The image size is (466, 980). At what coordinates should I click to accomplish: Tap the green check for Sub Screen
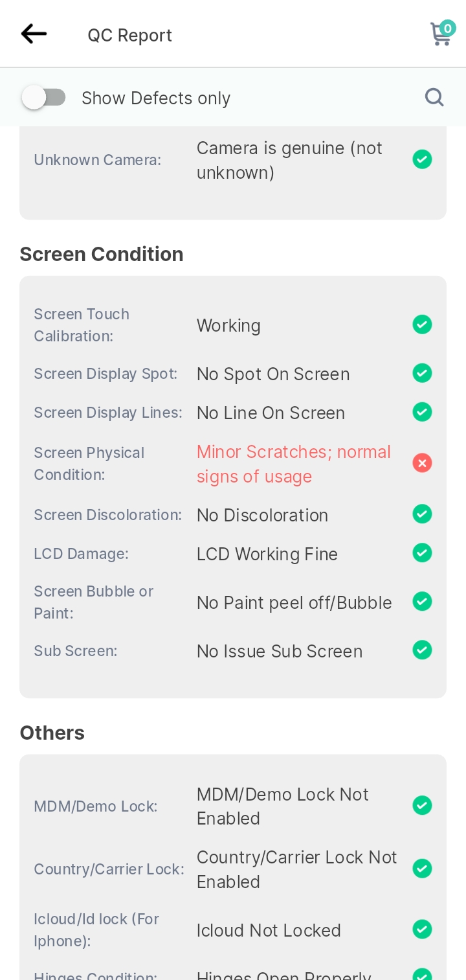click(x=422, y=650)
